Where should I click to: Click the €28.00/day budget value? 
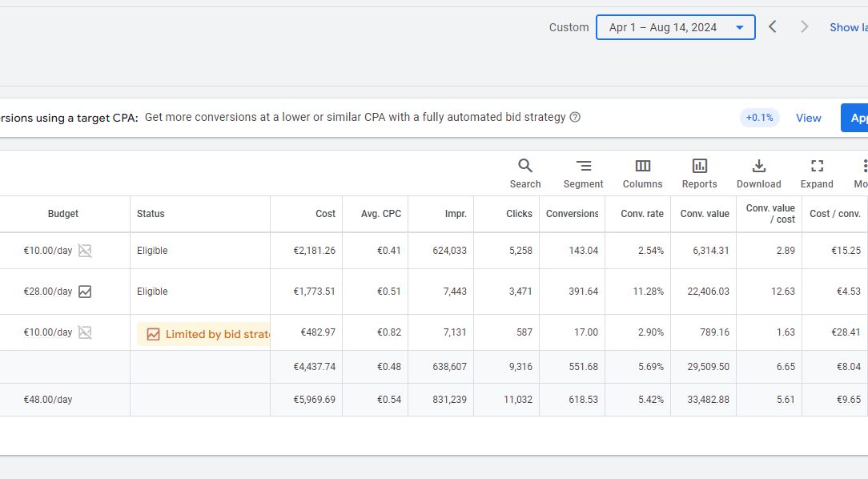[47, 292]
